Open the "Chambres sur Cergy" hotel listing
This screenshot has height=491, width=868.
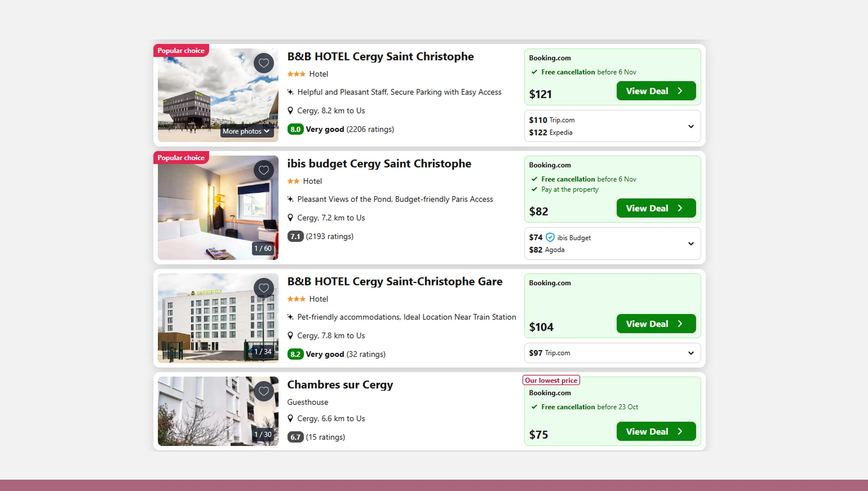[x=340, y=385]
